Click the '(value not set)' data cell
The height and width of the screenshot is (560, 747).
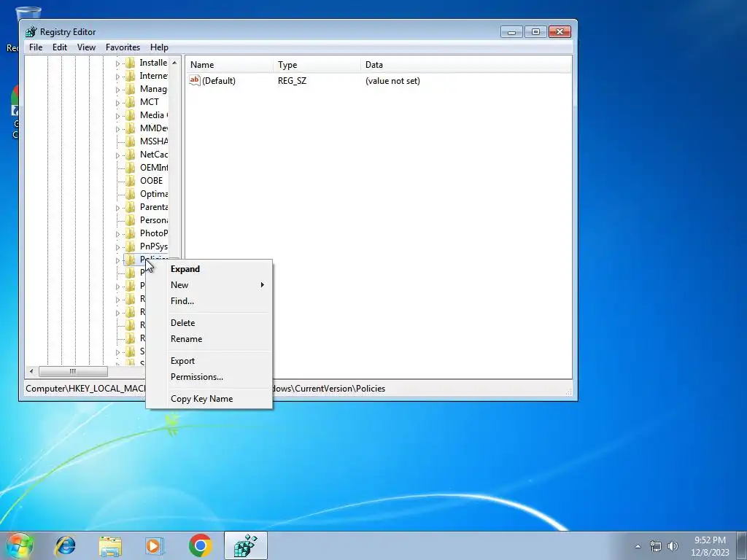coord(392,80)
